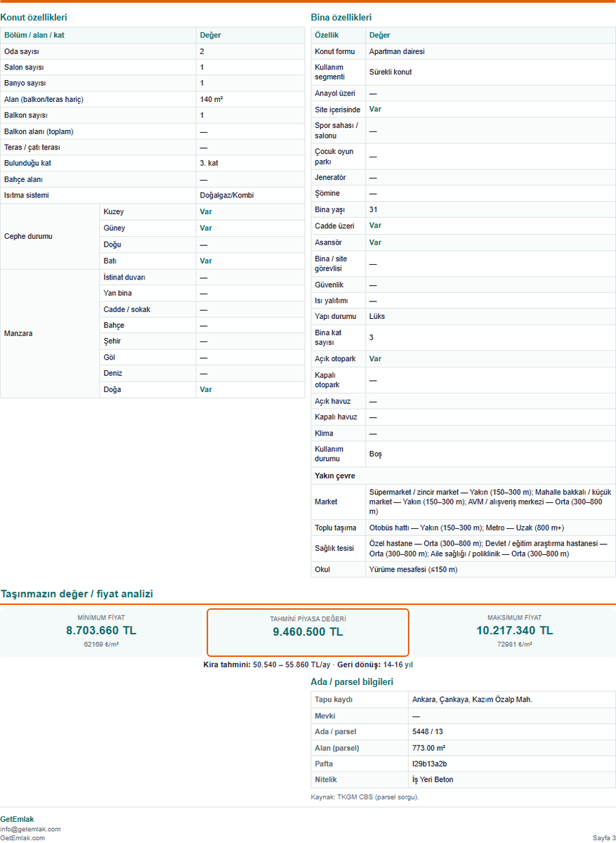
Task: Select the 'Apartman dairesi' value
Action: pos(397,51)
